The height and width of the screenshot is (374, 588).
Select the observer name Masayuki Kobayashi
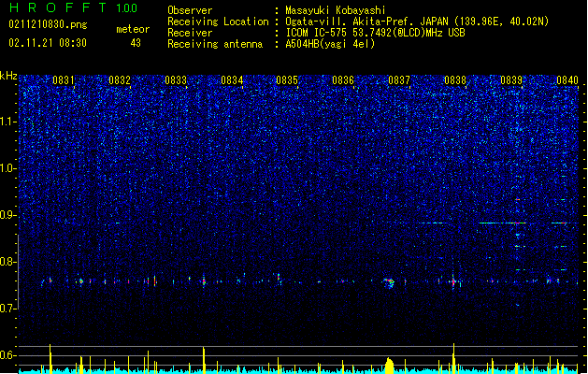pyautogui.click(x=336, y=10)
